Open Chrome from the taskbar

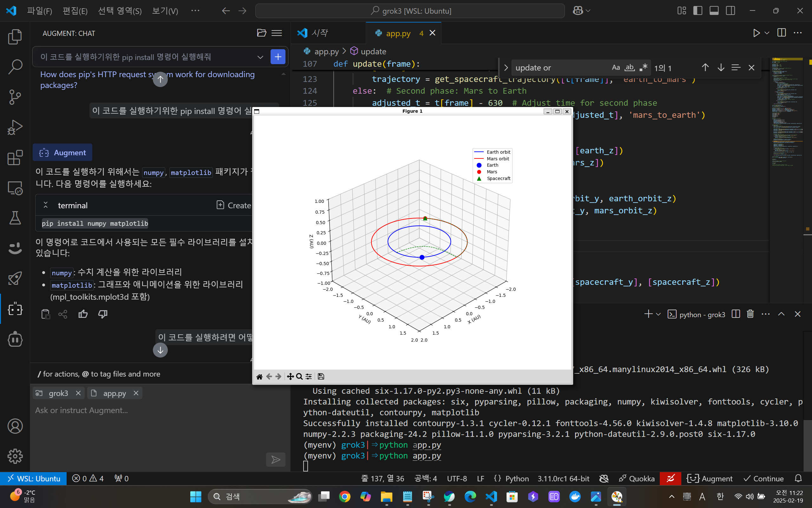click(344, 497)
